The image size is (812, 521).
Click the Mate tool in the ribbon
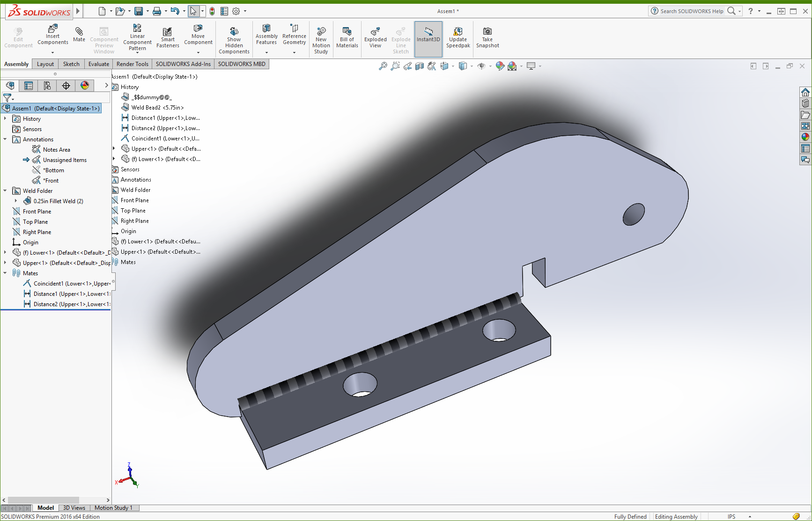click(x=79, y=35)
